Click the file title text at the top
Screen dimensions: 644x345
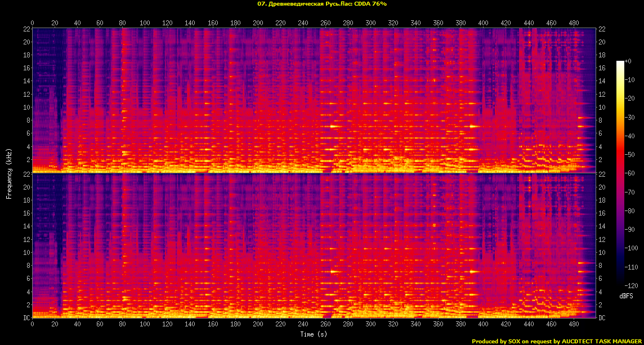[x=321, y=3]
